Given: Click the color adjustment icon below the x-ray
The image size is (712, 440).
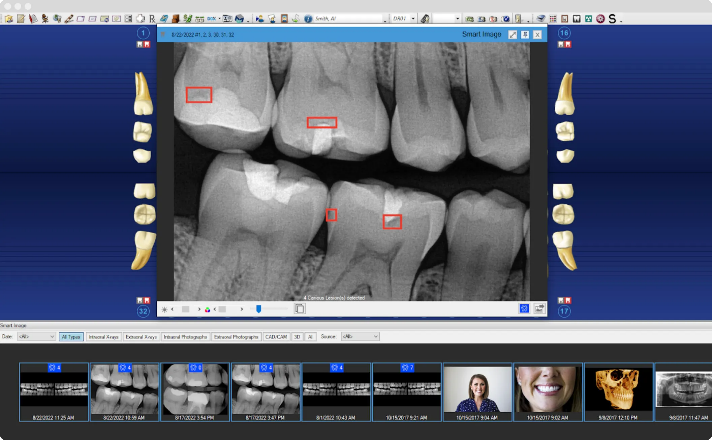Looking at the screenshot, I should [207, 309].
